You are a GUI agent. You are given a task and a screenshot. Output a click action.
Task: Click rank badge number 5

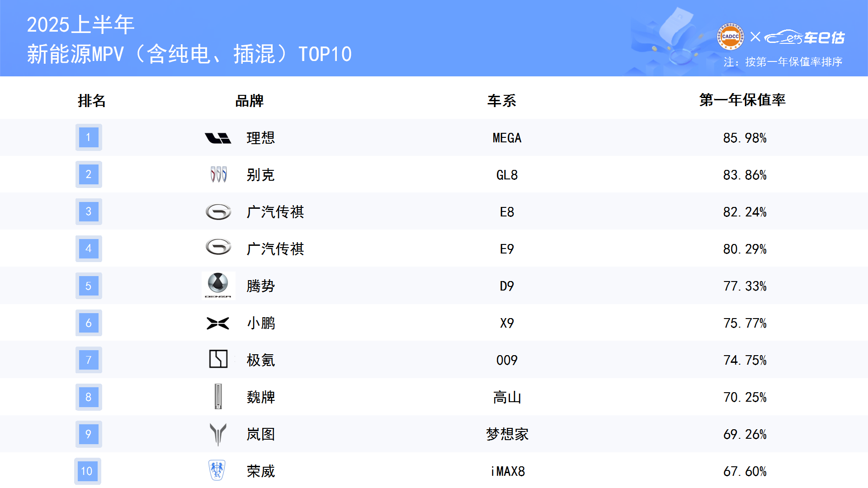click(89, 286)
